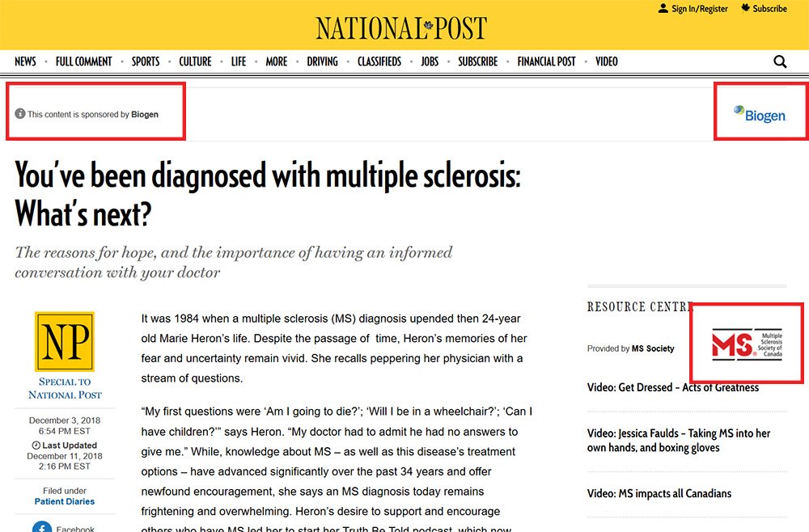Viewport: 809px width, 532px height.
Task: Click the sponsored content info icon
Action: click(x=20, y=113)
